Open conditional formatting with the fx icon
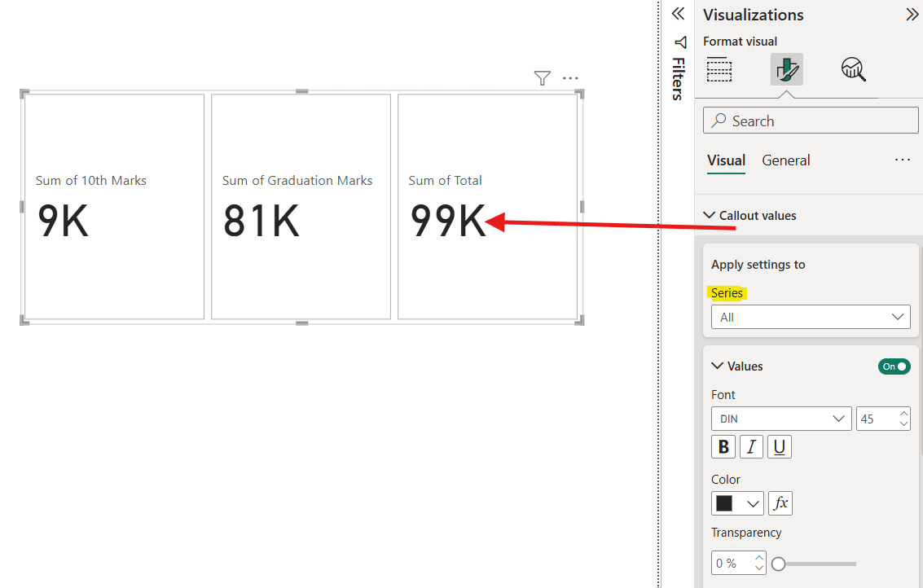 pos(780,502)
